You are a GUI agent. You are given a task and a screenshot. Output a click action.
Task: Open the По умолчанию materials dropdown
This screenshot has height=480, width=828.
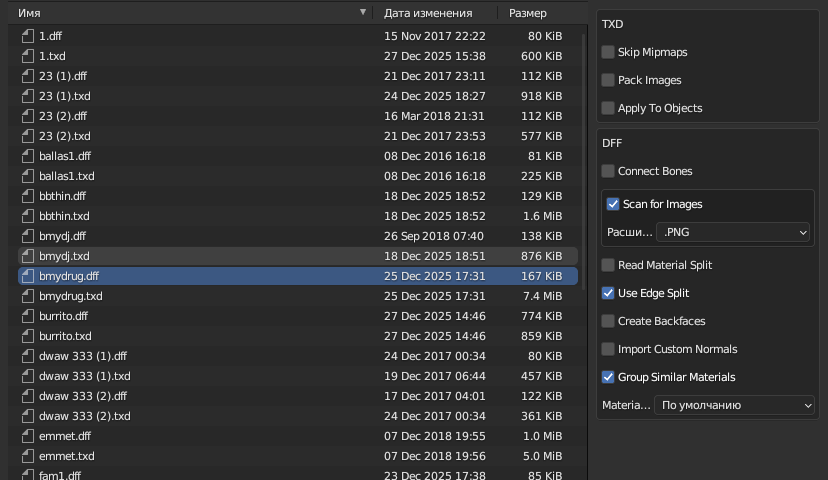734,405
